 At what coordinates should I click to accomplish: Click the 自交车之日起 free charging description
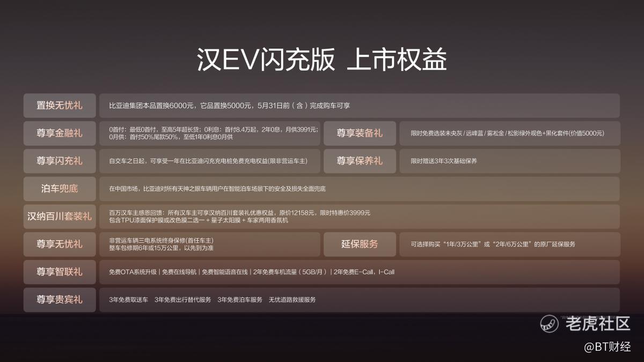point(208,161)
